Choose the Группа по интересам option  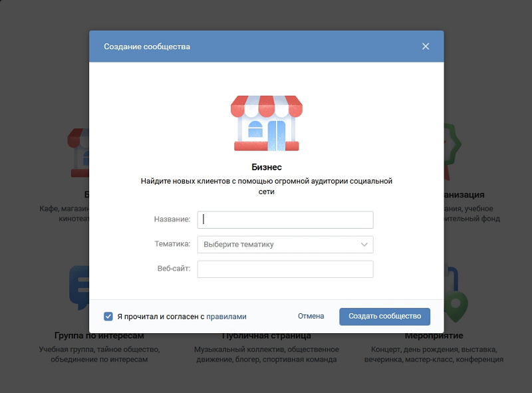99,336
